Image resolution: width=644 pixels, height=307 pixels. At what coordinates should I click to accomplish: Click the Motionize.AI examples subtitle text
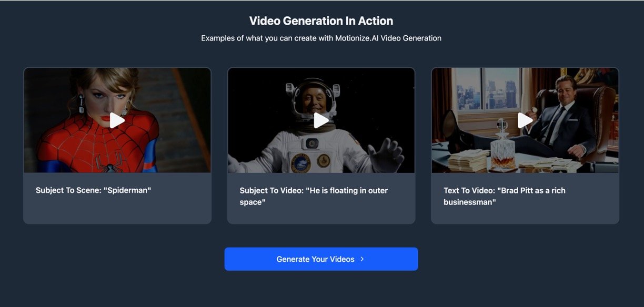coord(321,38)
